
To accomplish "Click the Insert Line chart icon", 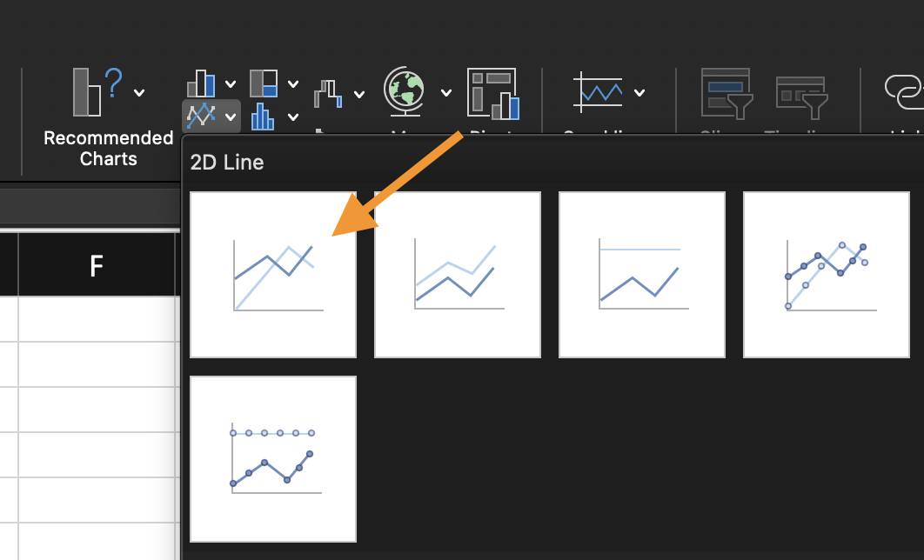I will 201,115.
